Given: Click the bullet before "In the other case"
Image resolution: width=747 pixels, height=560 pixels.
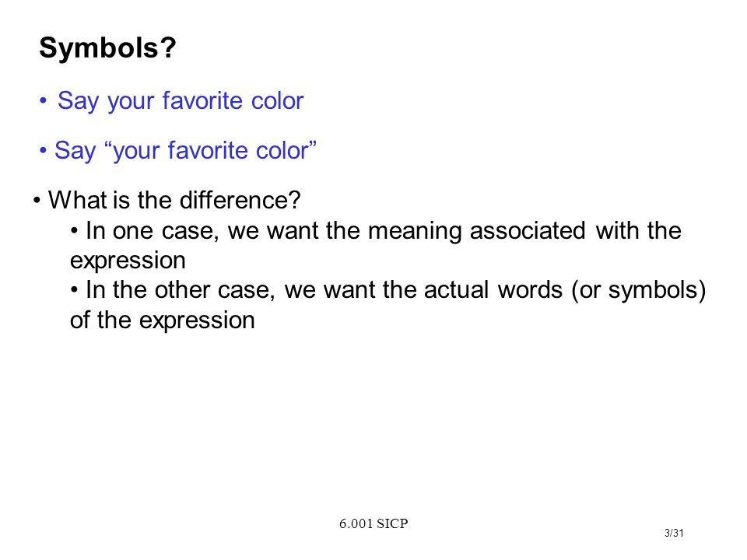Looking at the screenshot, I should click(x=75, y=290).
